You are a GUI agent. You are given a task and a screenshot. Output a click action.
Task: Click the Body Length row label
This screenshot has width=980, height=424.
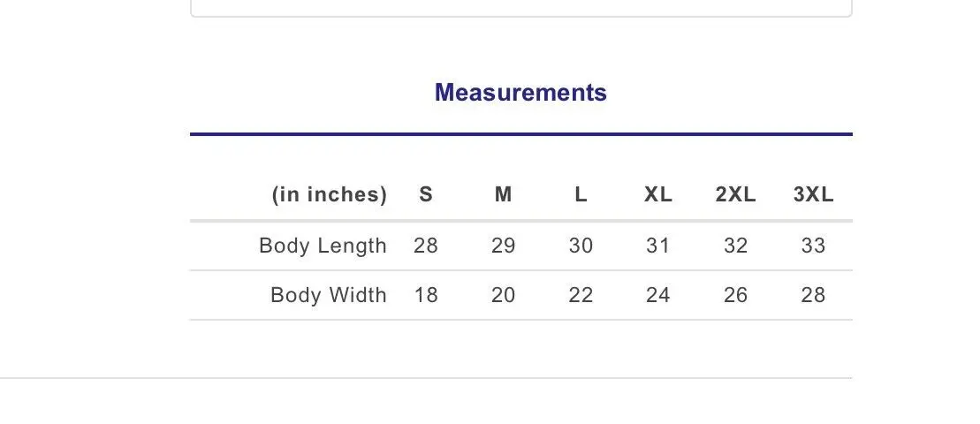(x=323, y=246)
